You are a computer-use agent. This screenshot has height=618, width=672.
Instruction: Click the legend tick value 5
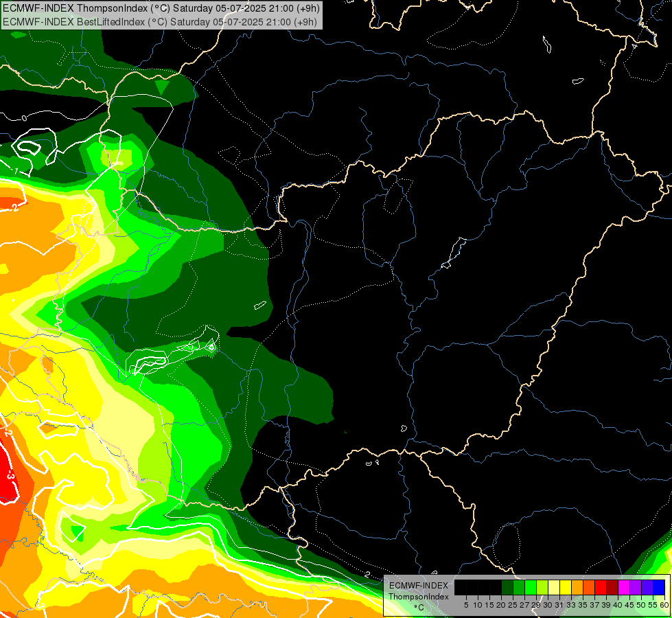[x=466, y=605]
